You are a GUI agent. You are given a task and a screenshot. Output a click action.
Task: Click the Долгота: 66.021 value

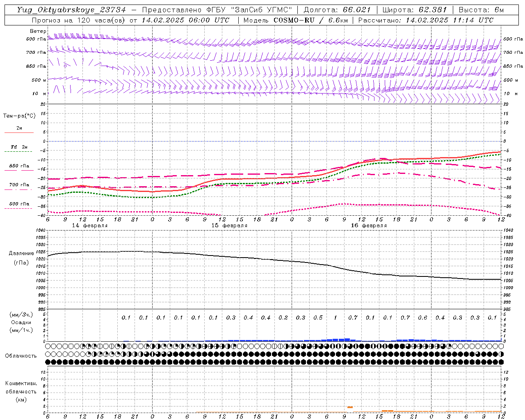[337, 10]
